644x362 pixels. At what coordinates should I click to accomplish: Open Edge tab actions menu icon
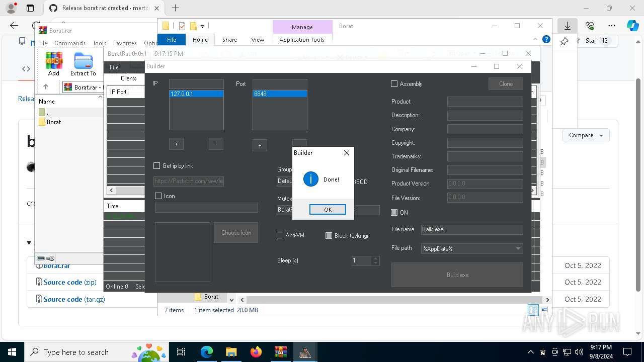(30, 8)
